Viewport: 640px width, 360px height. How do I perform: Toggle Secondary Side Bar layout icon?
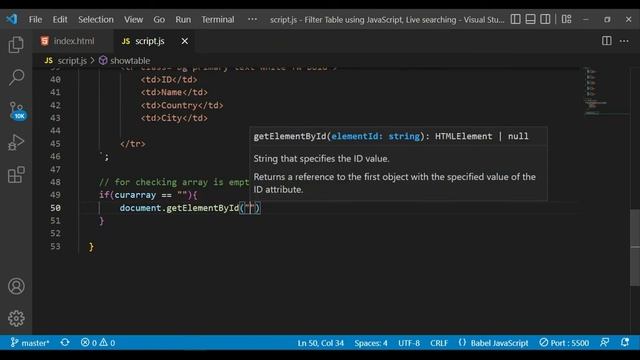[545, 19]
